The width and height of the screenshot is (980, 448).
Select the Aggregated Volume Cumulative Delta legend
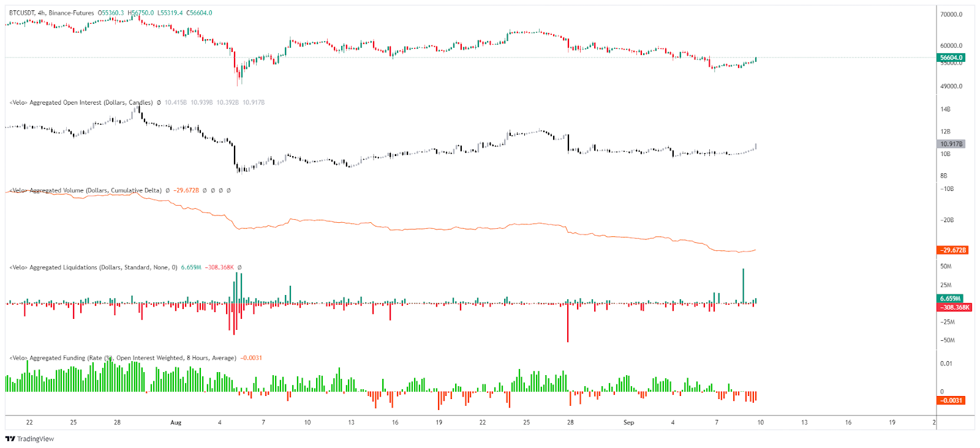point(85,190)
